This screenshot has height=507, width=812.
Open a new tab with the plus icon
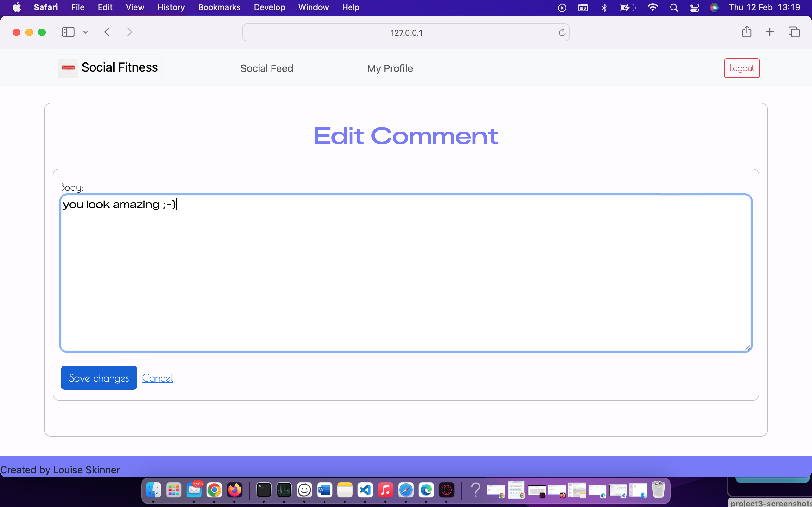770,32
